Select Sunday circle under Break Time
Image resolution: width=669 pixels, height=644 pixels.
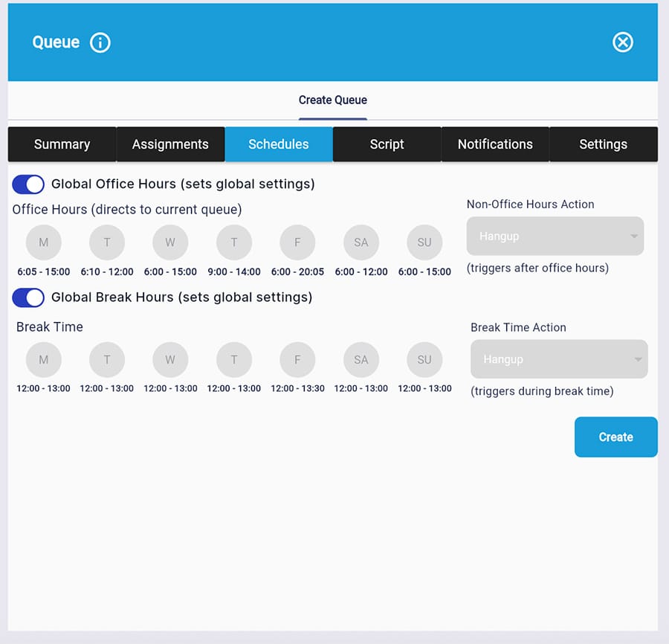[424, 360]
